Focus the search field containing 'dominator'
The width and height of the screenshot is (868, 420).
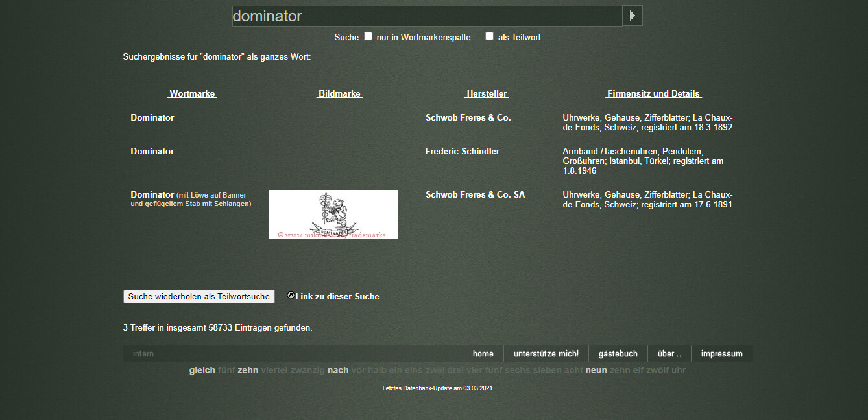[427, 16]
